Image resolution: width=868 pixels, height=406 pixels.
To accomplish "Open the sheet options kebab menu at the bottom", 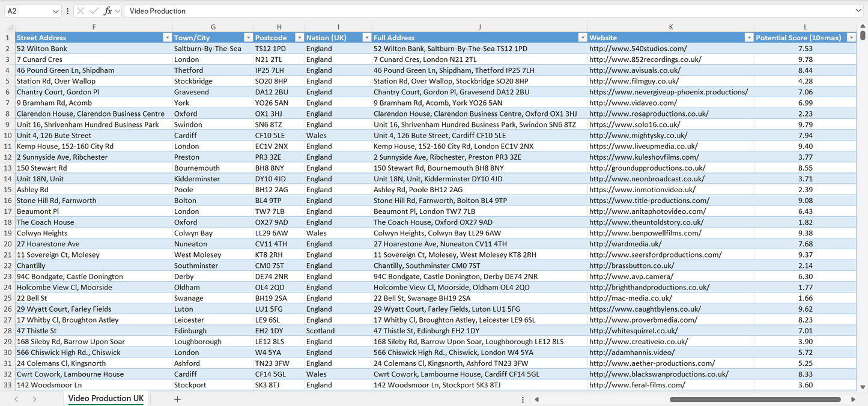I will click(523, 398).
